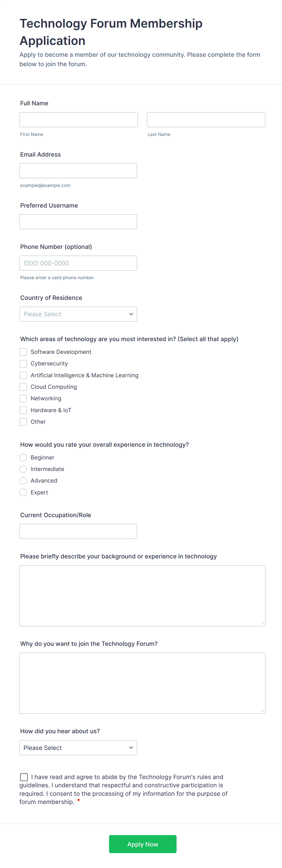
Task: Enable Artificial Intelligence & Machine Learning option
Action: pyautogui.click(x=23, y=375)
